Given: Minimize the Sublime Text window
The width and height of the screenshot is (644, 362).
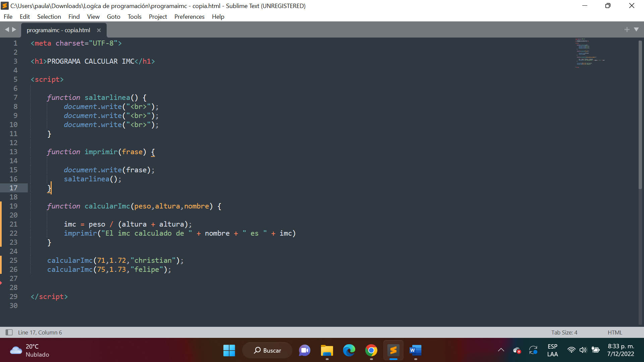Looking at the screenshot, I should pyautogui.click(x=585, y=6).
